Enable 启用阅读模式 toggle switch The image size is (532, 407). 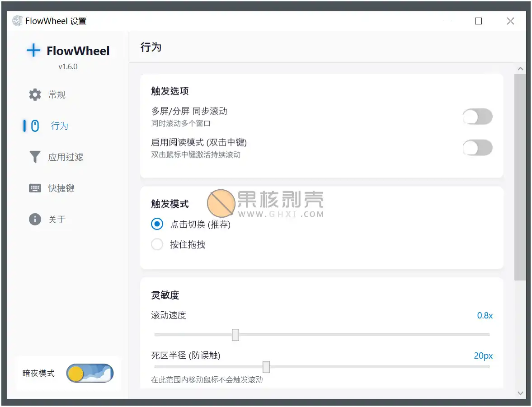478,148
